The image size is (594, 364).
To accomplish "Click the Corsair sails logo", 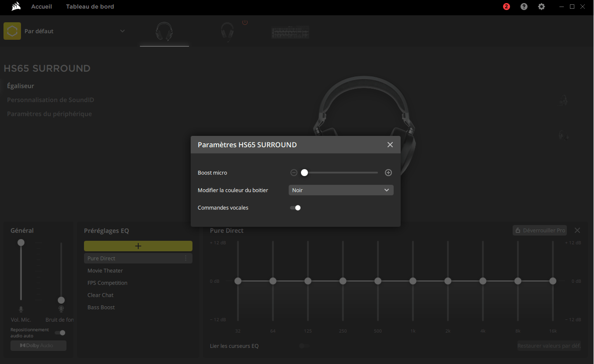I will [17, 7].
